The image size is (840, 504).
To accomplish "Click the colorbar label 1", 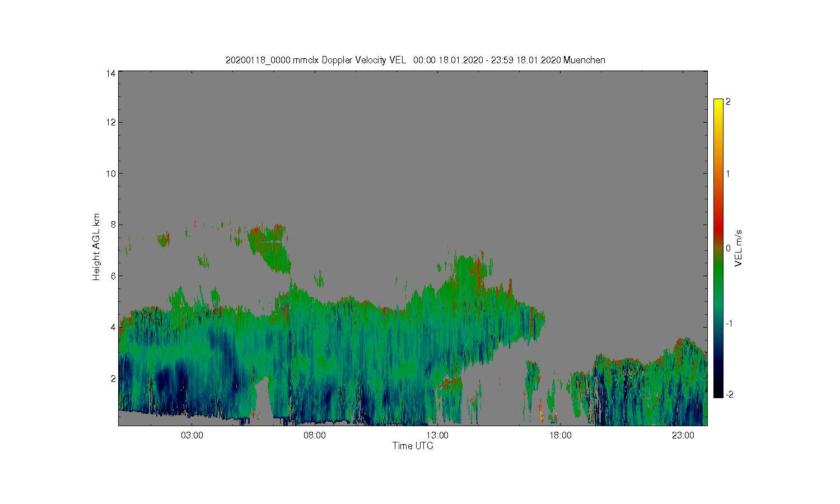I will (728, 174).
